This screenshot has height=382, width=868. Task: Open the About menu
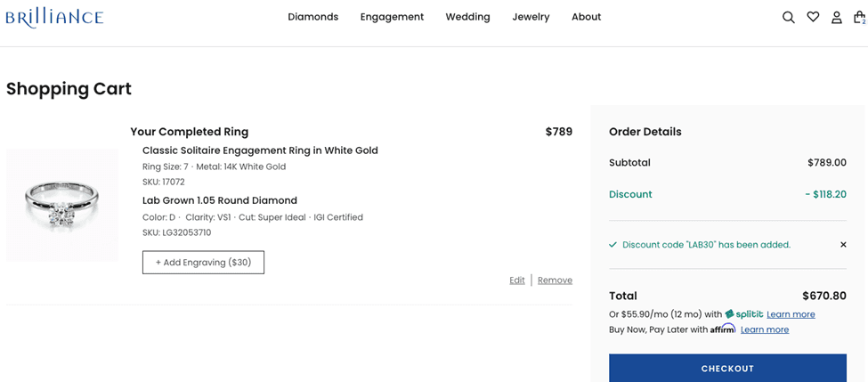tap(586, 17)
